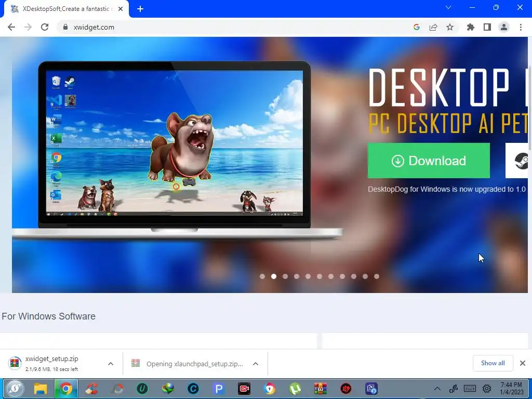Viewport: 532px width, 399px height.
Task: Open the blue P taskbar icon
Action: point(219,389)
